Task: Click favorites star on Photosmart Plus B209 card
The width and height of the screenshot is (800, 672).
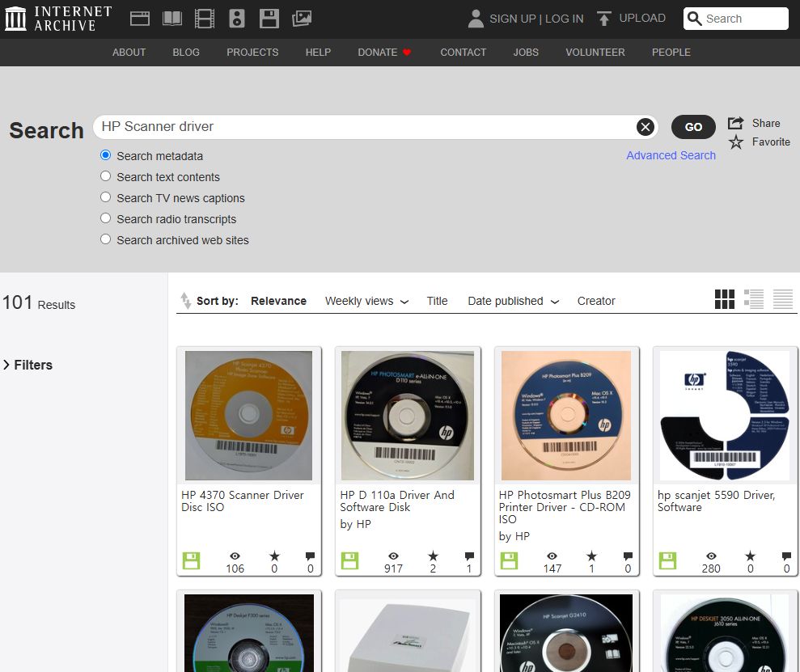Action: click(x=591, y=556)
